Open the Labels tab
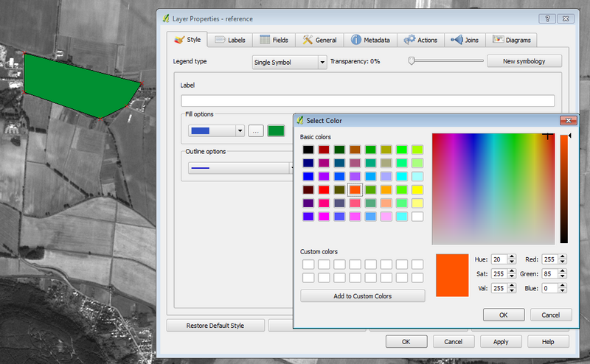 pos(230,40)
